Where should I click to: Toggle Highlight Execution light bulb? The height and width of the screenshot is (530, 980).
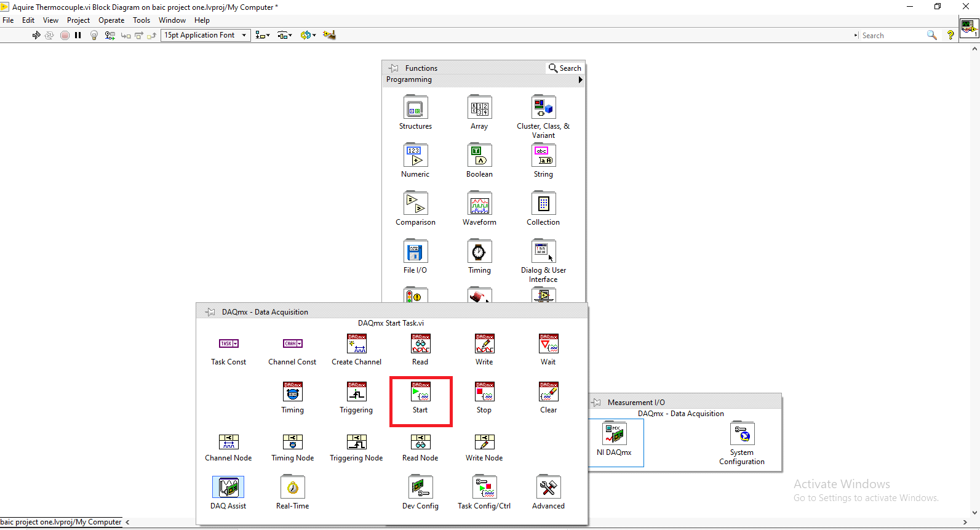click(x=94, y=35)
